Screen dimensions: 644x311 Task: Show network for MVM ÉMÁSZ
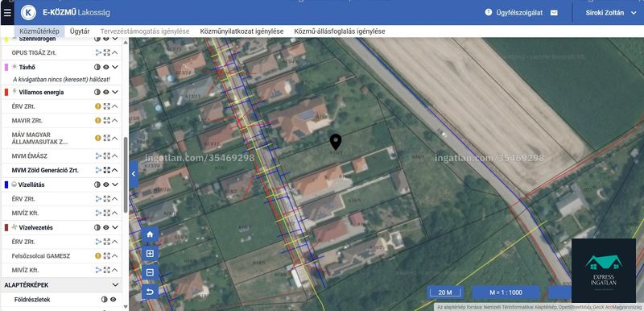(98, 155)
